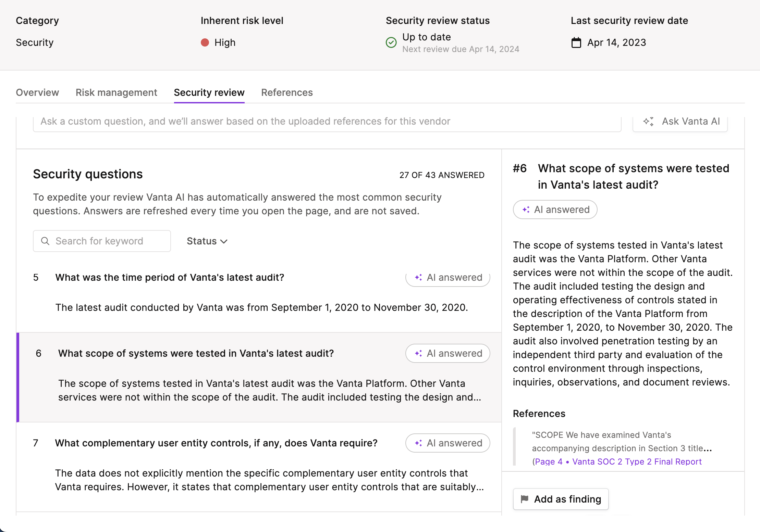The width and height of the screenshot is (760, 532).
Task: Click the red High risk indicator dot
Action: (x=205, y=42)
